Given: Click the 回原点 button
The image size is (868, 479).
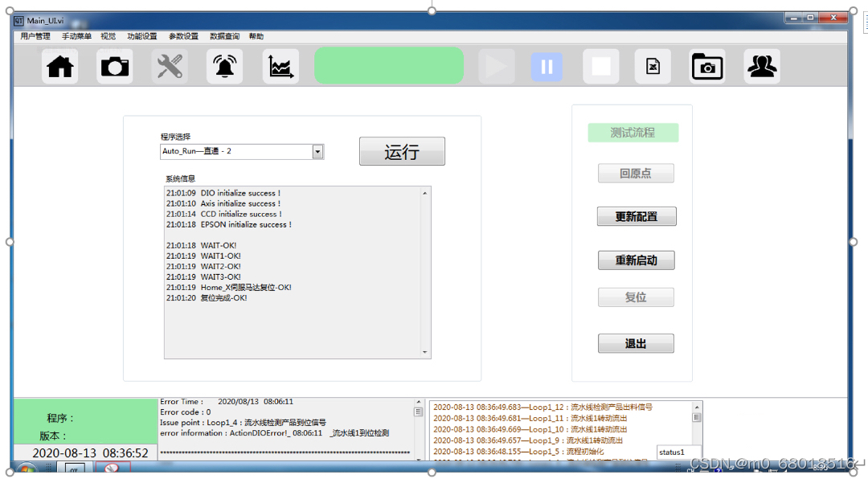Looking at the screenshot, I should click(636, 174).
